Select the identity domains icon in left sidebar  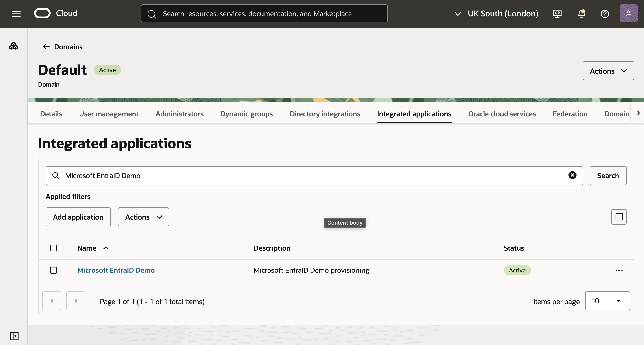point(14,46)
